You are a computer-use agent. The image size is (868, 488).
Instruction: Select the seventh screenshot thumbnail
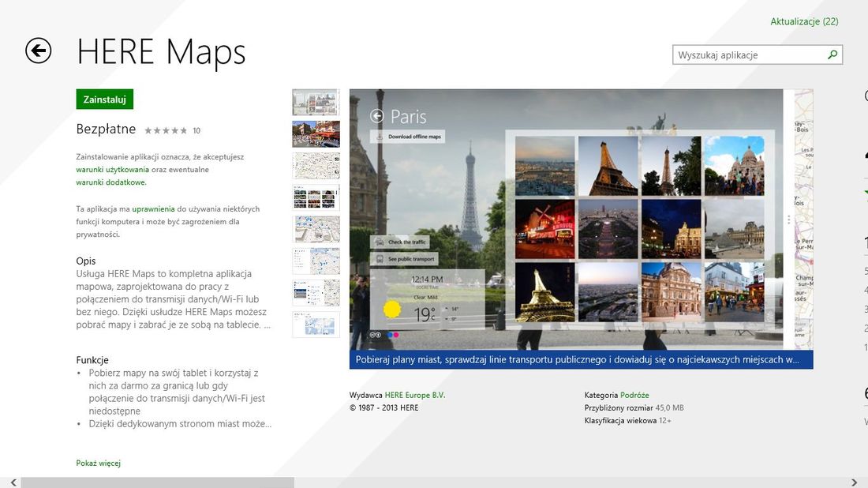316,293
